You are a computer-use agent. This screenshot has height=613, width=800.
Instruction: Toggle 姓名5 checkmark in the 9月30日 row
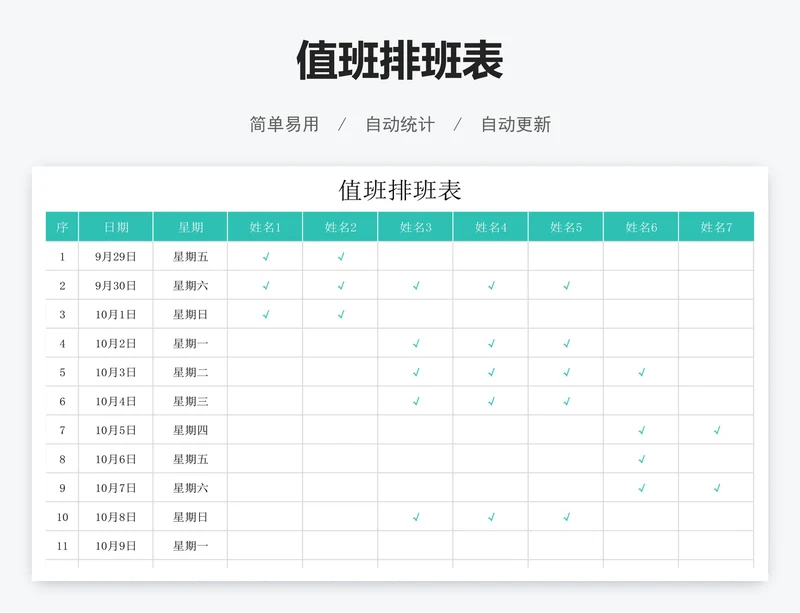click(x=566, y=286)
